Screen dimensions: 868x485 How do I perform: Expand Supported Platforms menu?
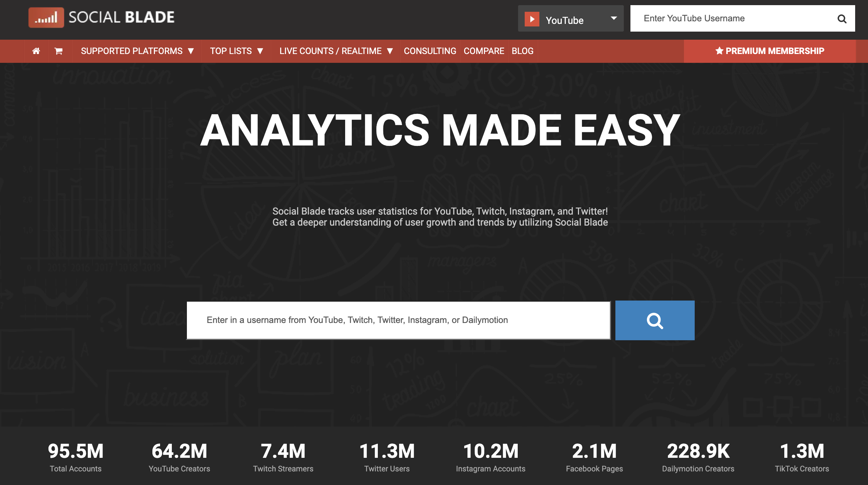pos(137,51)
